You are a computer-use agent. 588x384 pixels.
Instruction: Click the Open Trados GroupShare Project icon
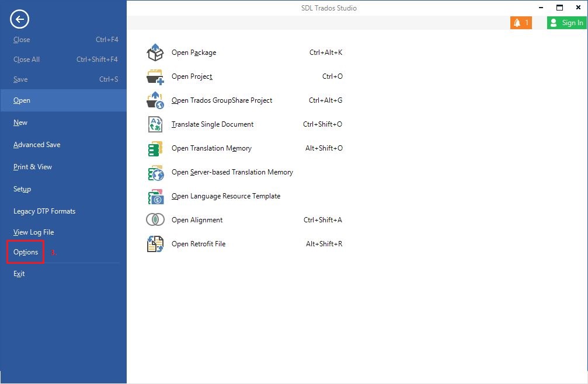[155, 100]
